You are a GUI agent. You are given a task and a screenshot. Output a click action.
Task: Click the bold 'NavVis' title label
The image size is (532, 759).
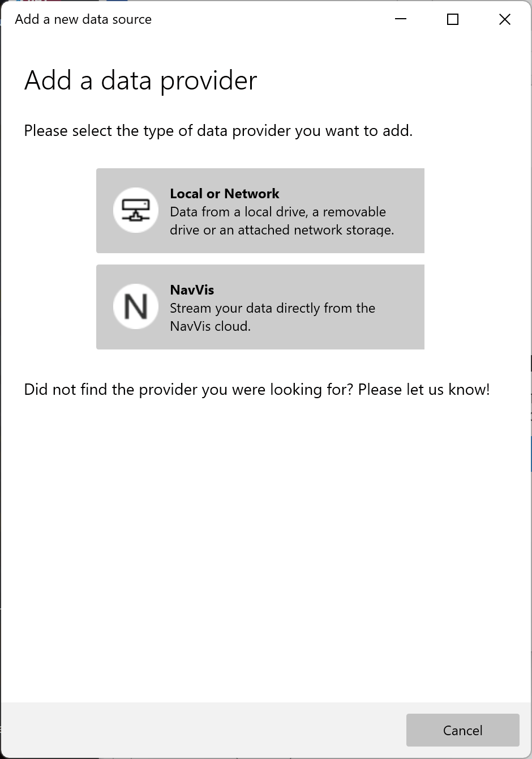(192, 290)
